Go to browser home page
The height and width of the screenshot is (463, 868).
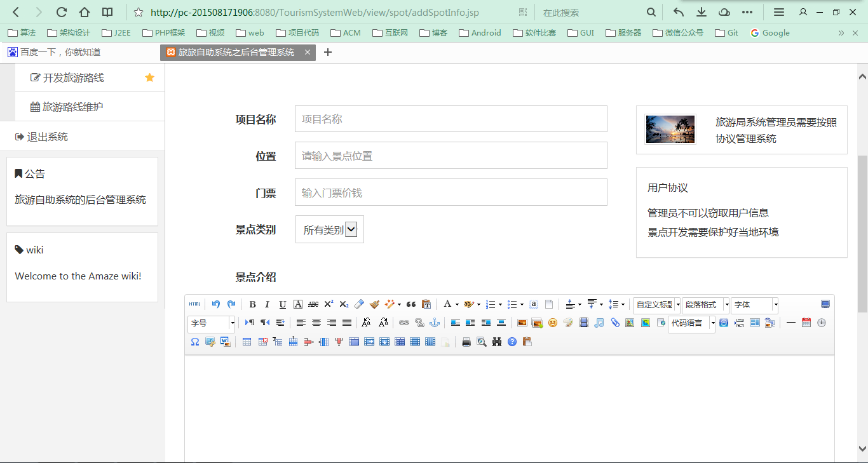85,12
